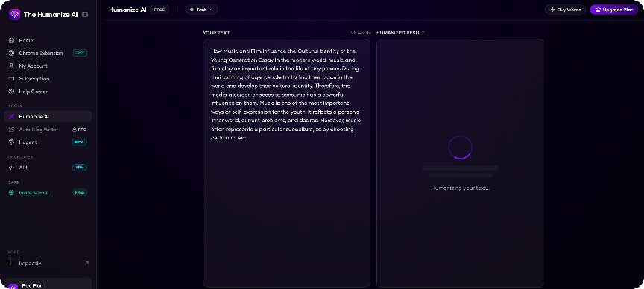
Task: Click the HUMANIZED RESULT heading
Action: pos(400,33)
